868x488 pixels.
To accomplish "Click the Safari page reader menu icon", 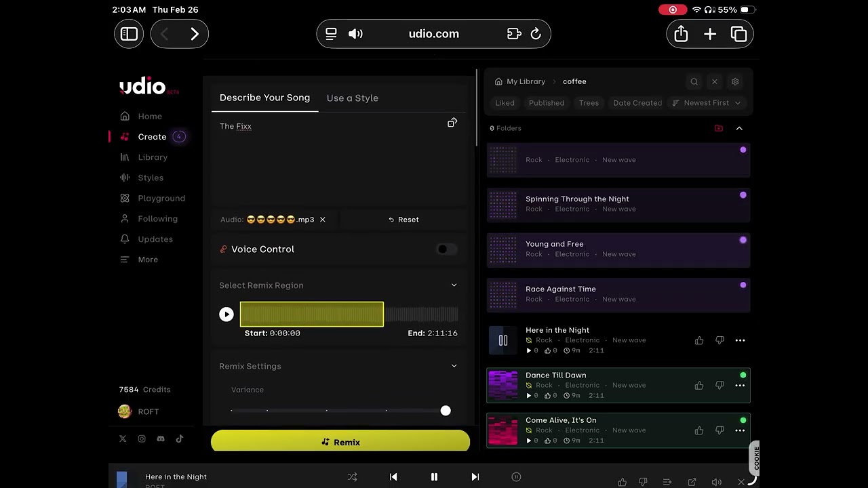I will (x=331, y=34).
